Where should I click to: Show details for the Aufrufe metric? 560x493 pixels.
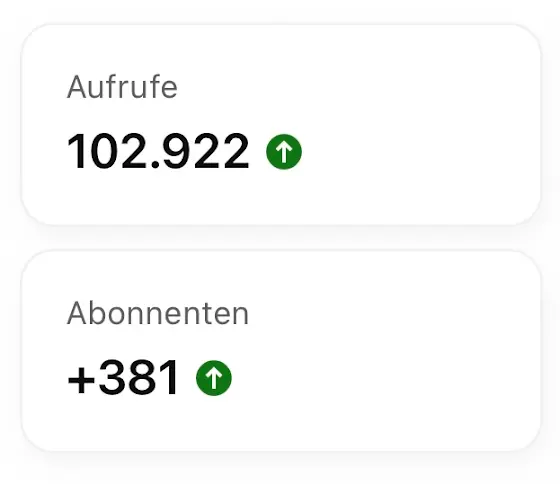[281, 125]
